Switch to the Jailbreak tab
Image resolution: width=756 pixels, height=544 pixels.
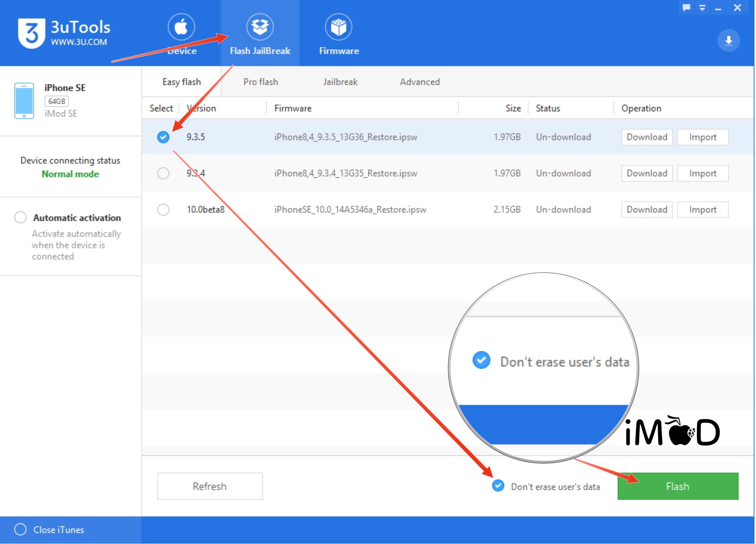click(340, 82)
